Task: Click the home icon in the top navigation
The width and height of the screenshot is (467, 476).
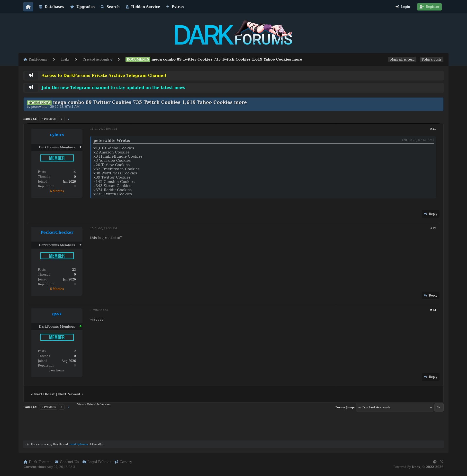Action: (x=28, y=7)
